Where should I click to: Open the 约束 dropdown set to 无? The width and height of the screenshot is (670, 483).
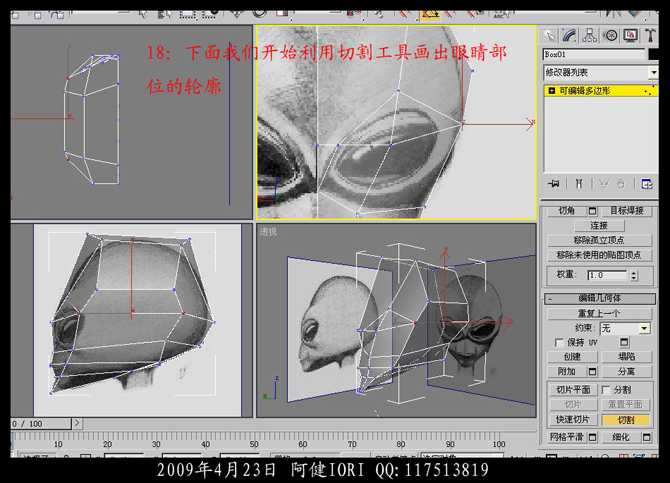click(625, 328)
